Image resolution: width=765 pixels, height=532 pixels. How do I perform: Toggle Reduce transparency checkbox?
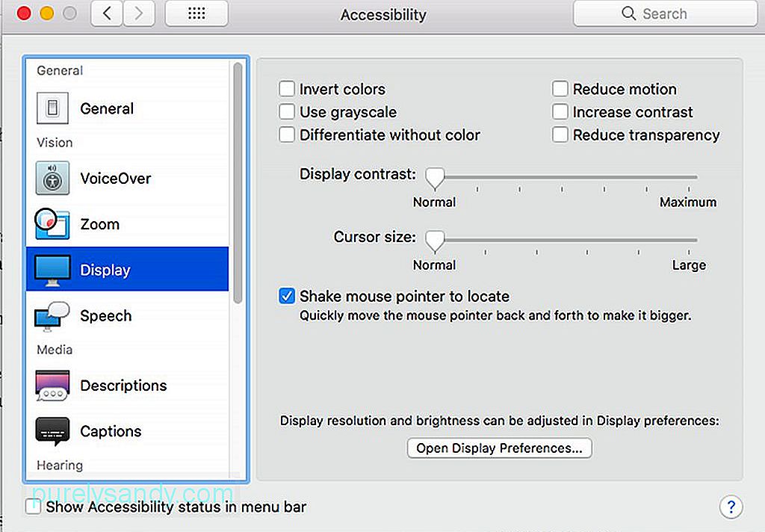(560, 134)
